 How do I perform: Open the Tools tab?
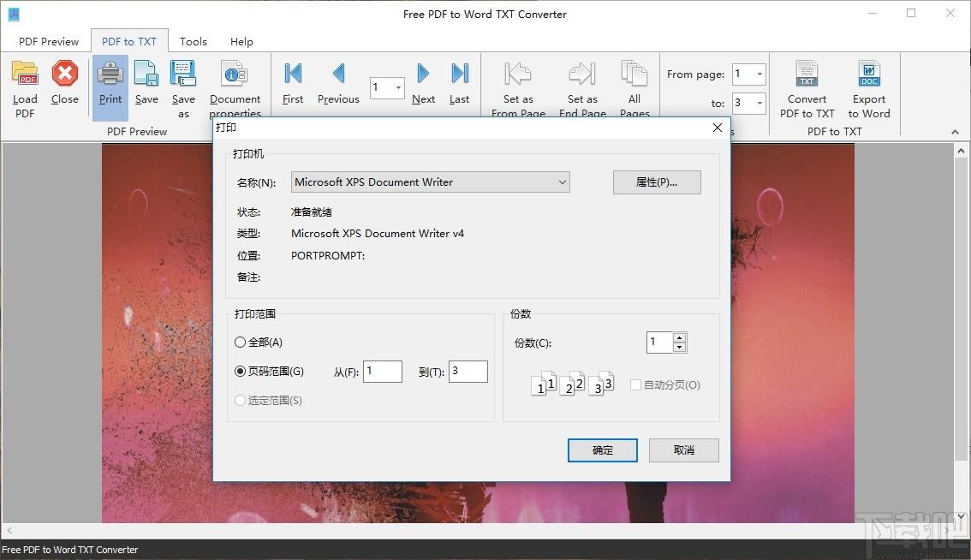pos(194,41)
